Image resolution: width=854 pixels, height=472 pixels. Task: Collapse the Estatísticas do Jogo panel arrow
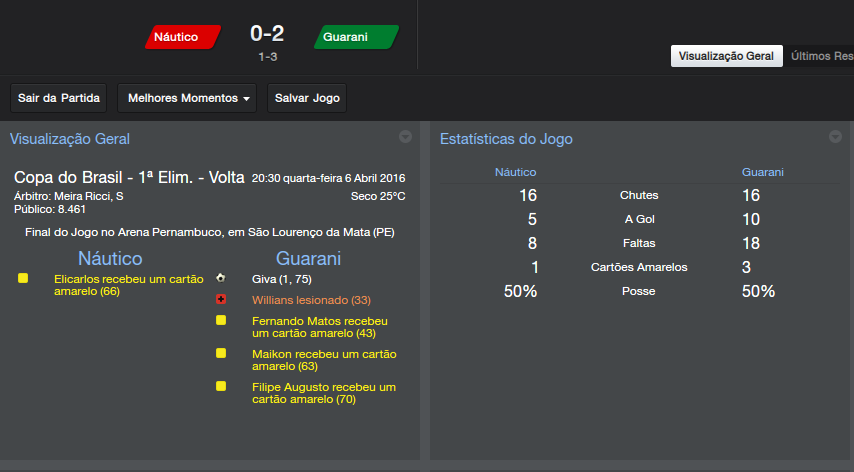(835, 137)
